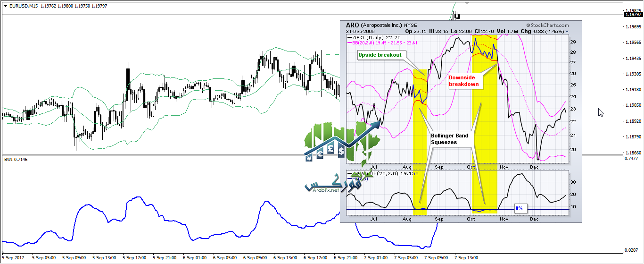Click the 7 Sep 01:00 time label

pyautogui.click(x=377, y=258)
